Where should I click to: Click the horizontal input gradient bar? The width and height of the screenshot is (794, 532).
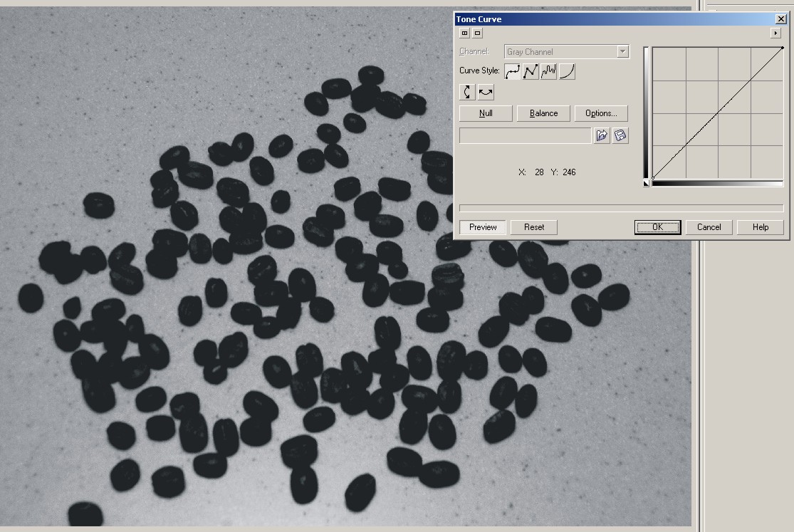[x=718, y=184]
